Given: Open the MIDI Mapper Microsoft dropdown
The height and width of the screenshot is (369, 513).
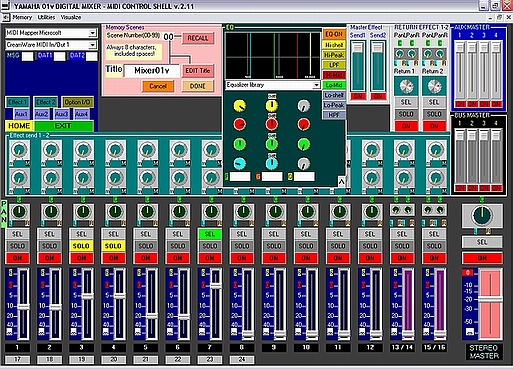Looking at the screenshot, I should [92, 33].
